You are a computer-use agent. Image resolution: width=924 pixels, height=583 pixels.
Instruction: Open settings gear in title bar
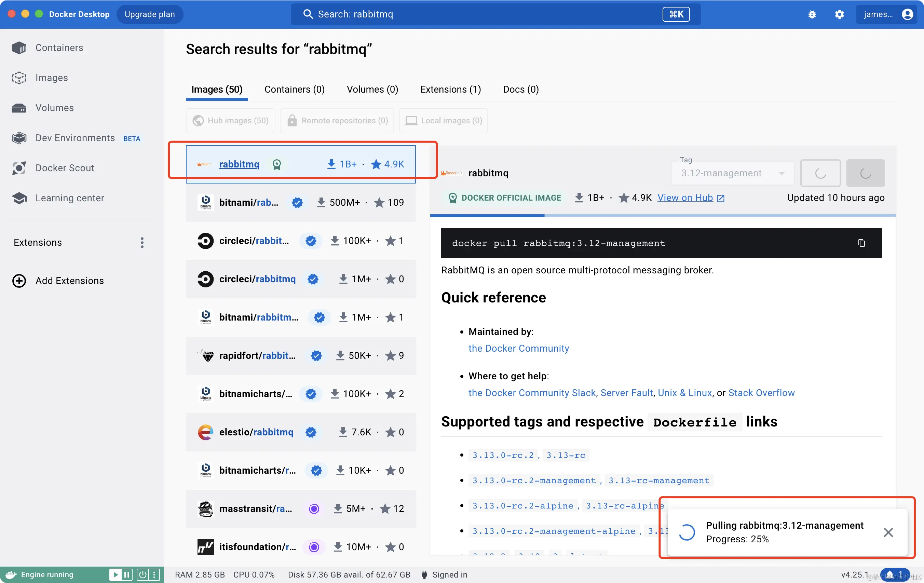(x=839, y=15)
